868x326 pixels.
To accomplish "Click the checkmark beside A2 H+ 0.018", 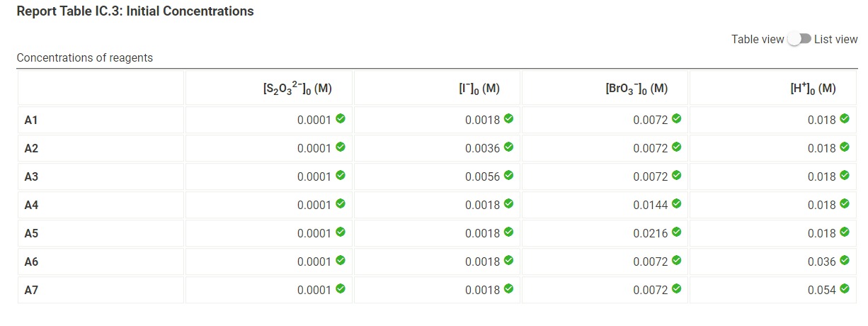I will (844, 147).
